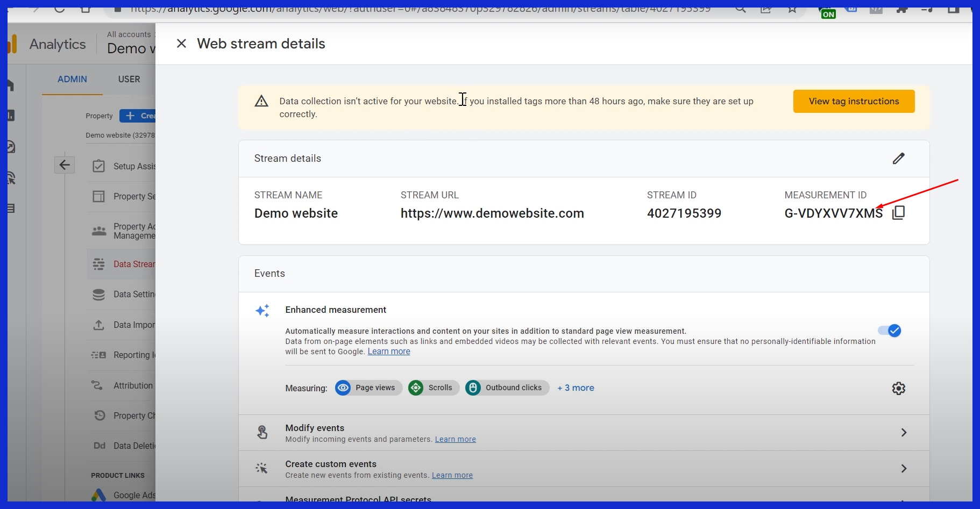Open Create custom events chevron

(904, 469)
